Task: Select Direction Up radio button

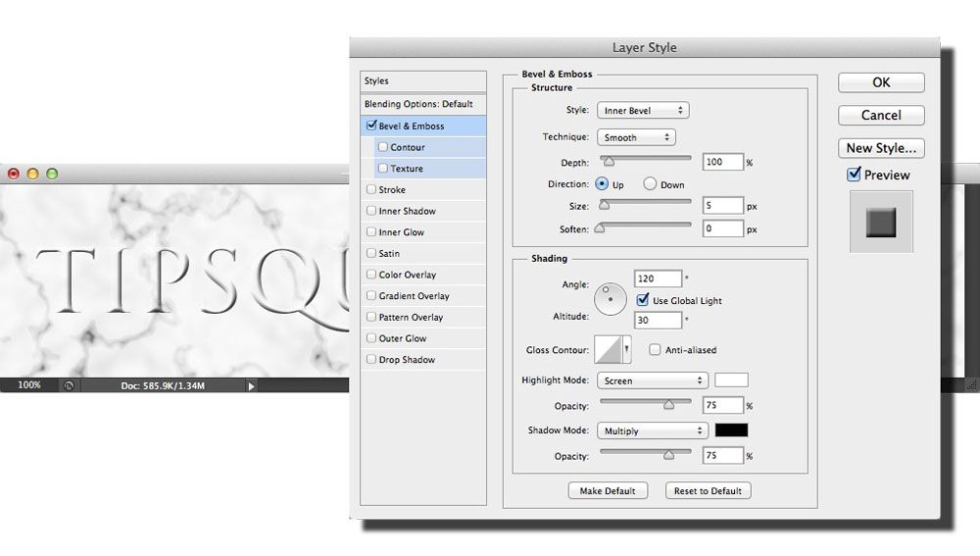Action: (602, 184)
